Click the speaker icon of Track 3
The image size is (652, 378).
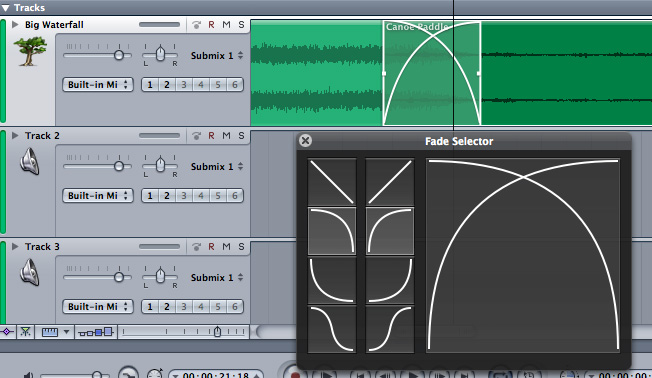(30, 272)
